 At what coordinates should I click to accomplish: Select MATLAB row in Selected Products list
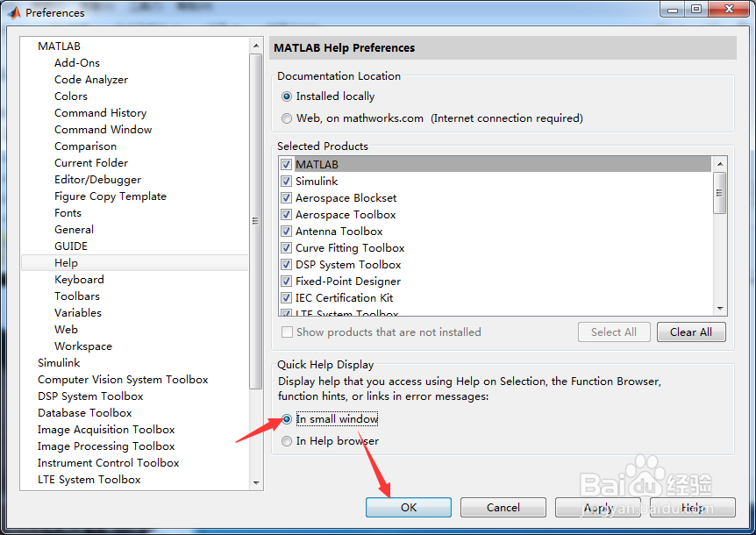click(503, 164)
